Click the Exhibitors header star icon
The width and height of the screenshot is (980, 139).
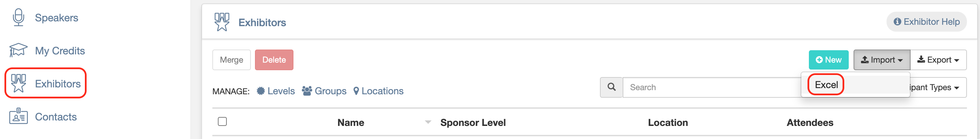222,22
